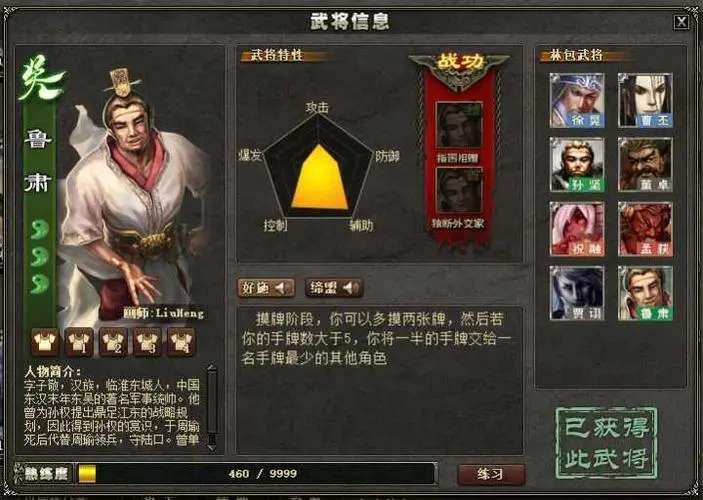Open the 祝融 general portrait
This screenshot has width=703, height=500.
point(577,229)
